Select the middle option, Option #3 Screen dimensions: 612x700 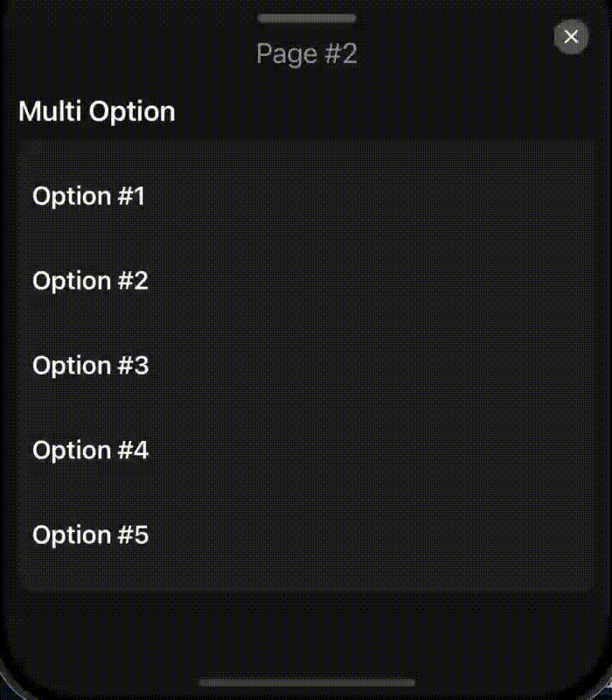(90, 365)
